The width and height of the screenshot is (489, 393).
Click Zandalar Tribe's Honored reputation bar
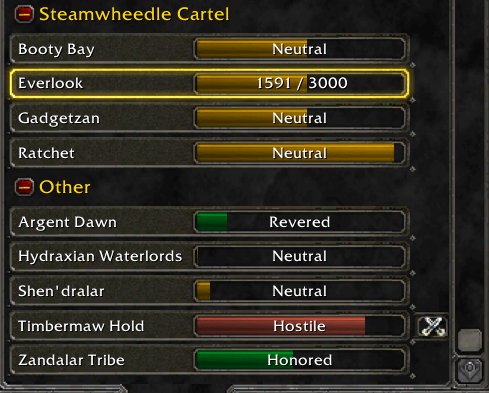point(300,360)
